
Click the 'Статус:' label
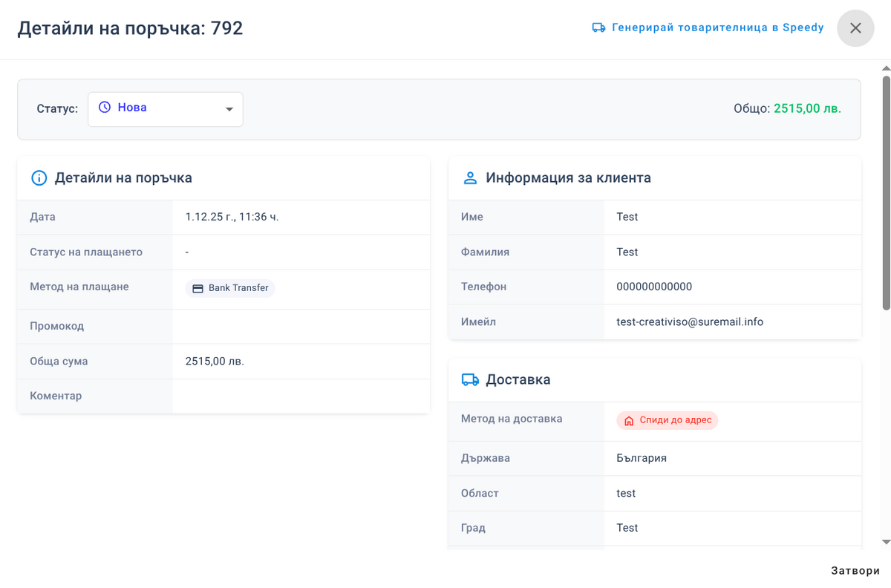[57, 109]
